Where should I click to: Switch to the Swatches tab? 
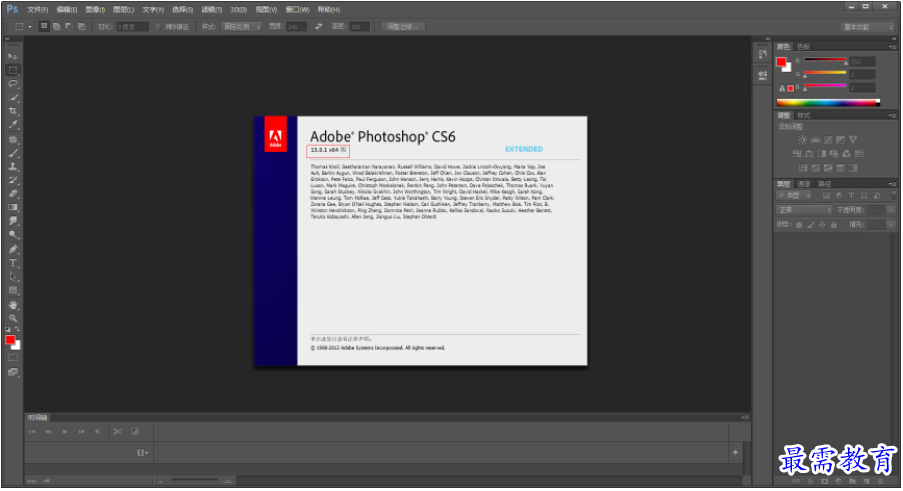tap(803, 47)
